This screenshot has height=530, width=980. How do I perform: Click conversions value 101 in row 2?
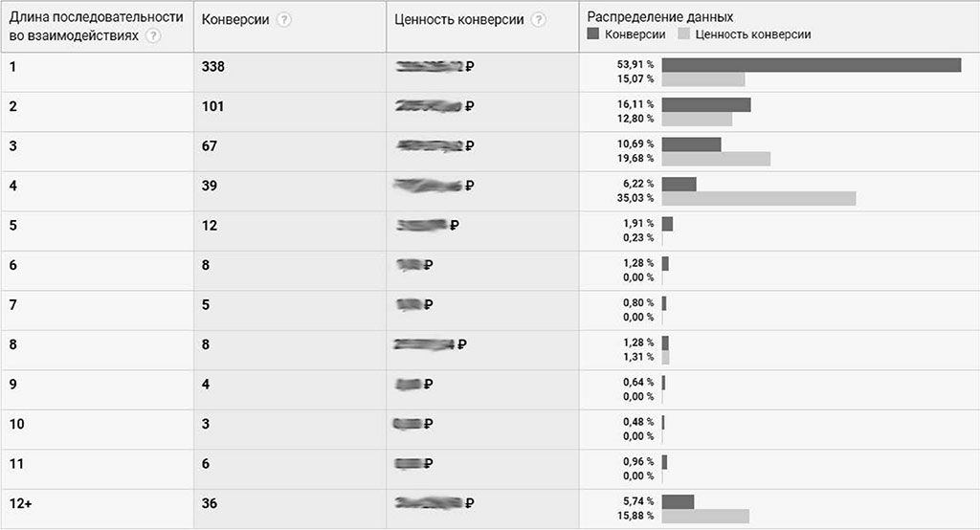coord(212,107)
